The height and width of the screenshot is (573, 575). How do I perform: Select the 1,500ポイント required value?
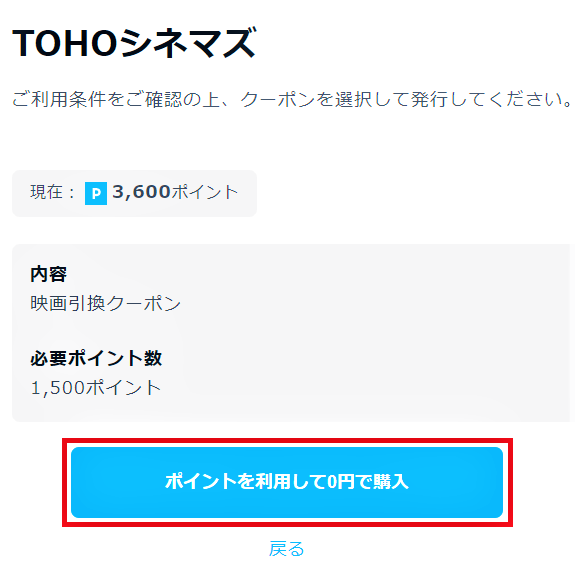[96, 388]
